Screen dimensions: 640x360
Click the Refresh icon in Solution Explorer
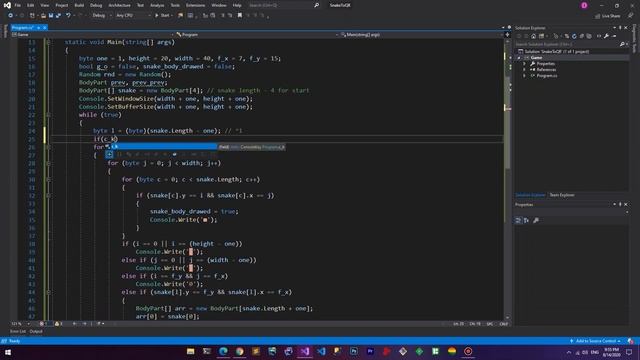click(x=574, y=36)
